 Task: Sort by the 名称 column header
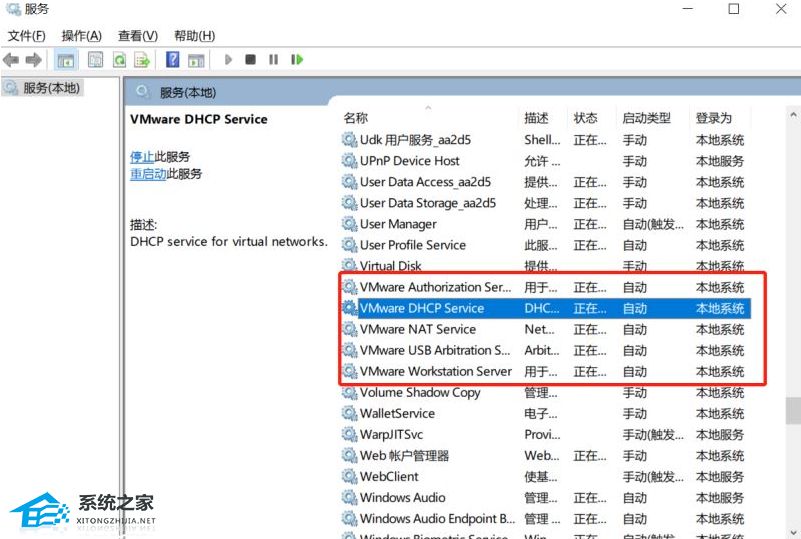[356, 118]
